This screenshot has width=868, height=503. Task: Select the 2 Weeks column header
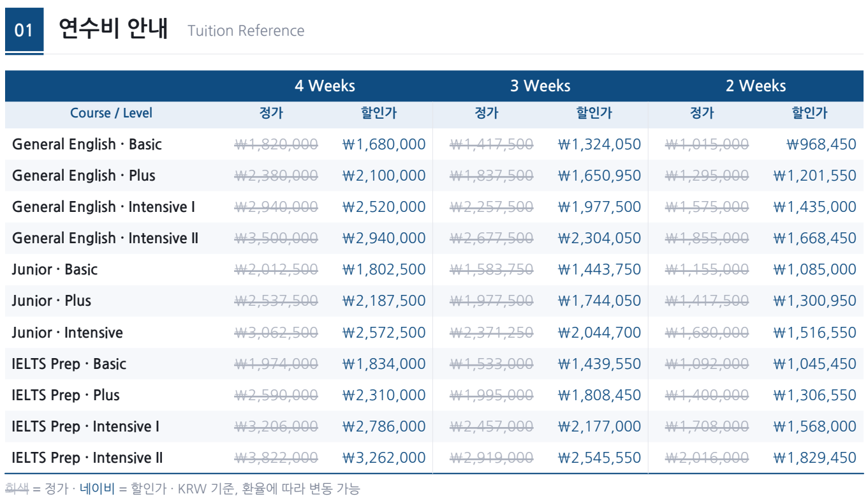point(756,86)
